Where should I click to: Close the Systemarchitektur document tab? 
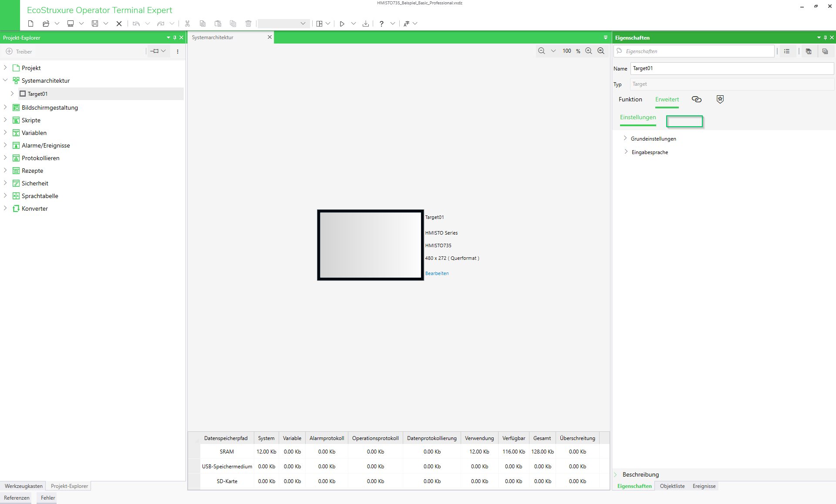(270, 37)
